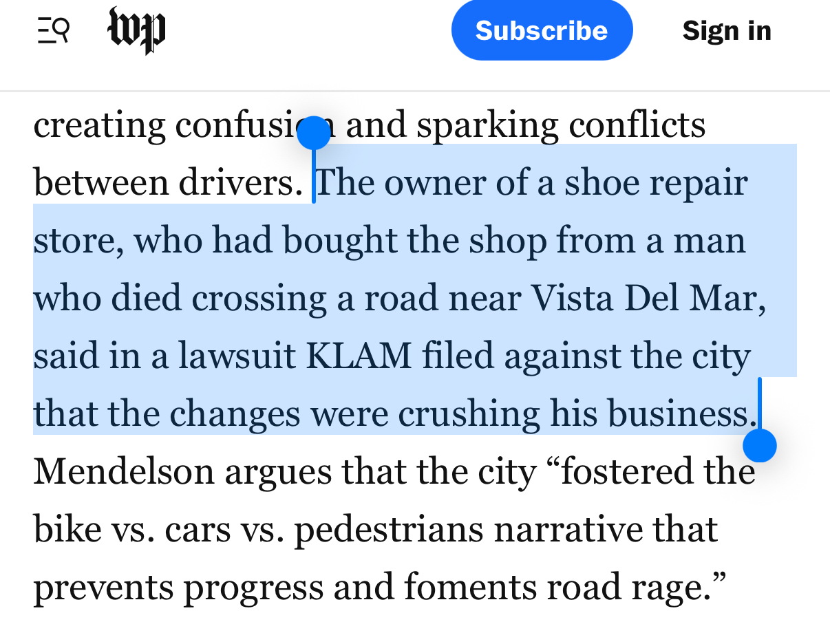Click the word "KLAM" in highlighted text
This screenshot has height=644, width=830.
click(x=359, y=356)
